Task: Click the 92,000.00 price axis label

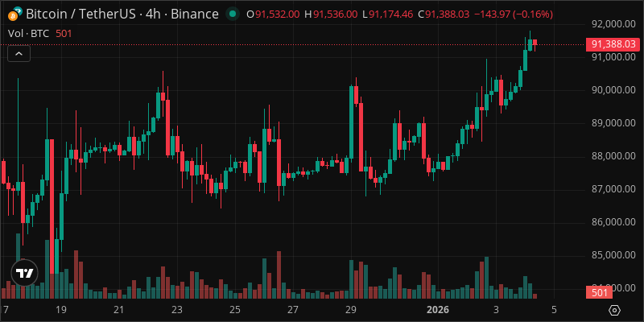Action: point(613,24)
